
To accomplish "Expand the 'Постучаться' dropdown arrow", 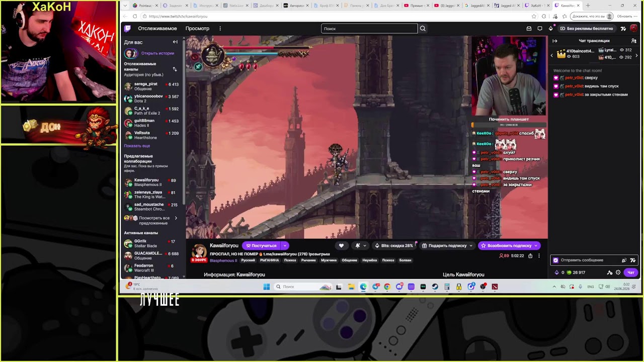I will click(285, 246).
